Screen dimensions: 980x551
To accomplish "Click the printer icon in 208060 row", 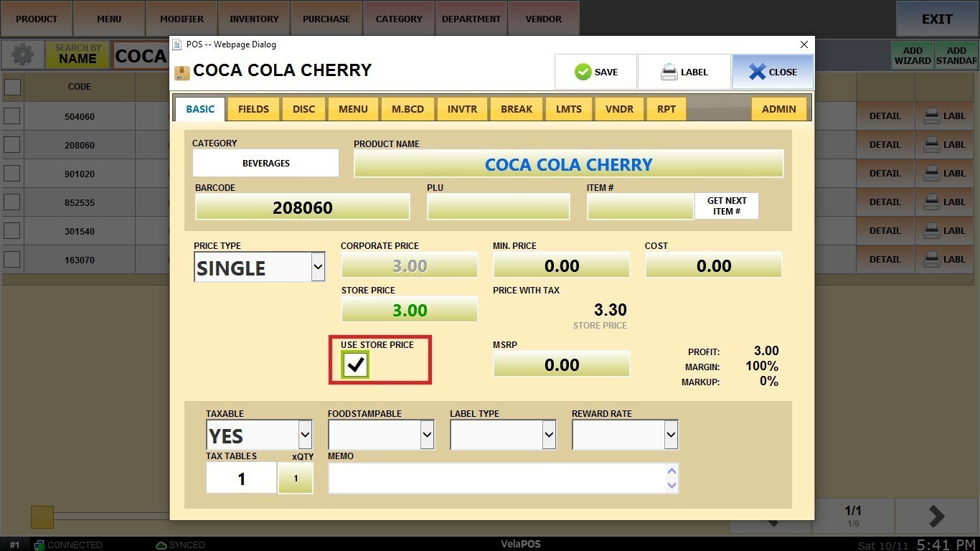I will tap(932, 145).
